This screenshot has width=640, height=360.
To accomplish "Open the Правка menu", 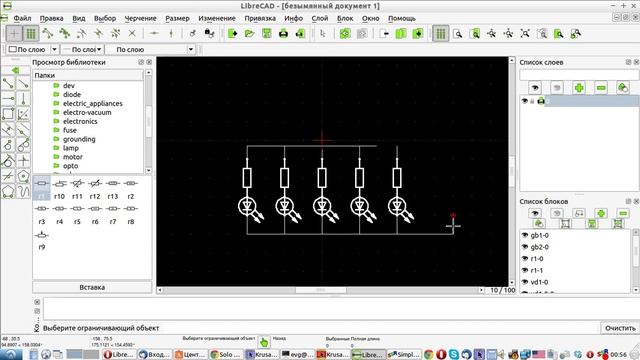I will 51,18.
